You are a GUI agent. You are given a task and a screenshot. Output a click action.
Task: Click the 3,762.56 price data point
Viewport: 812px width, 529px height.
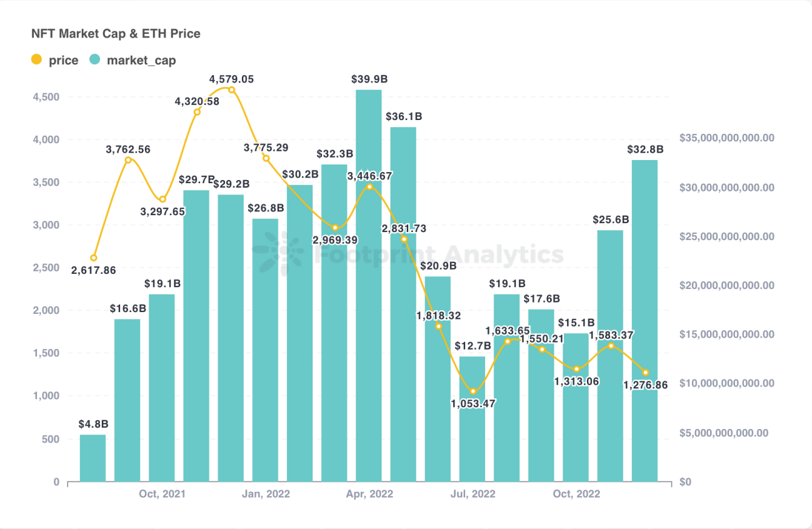pos(128,160)
